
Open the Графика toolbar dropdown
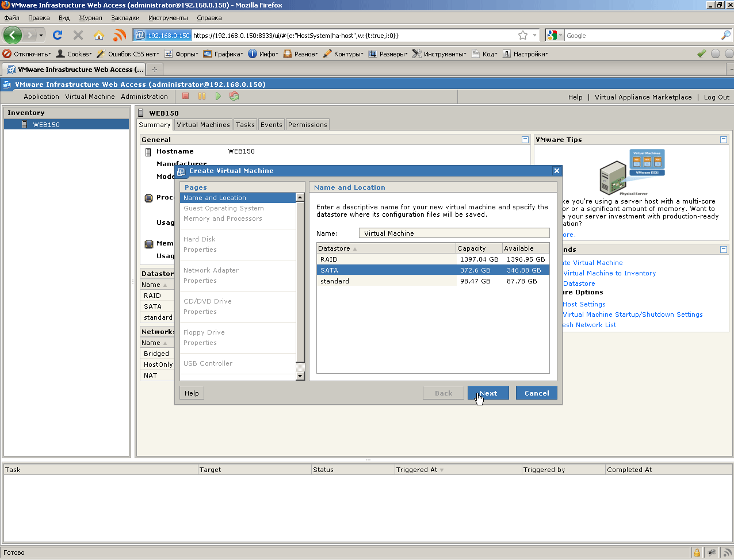[x=223, y=53]
